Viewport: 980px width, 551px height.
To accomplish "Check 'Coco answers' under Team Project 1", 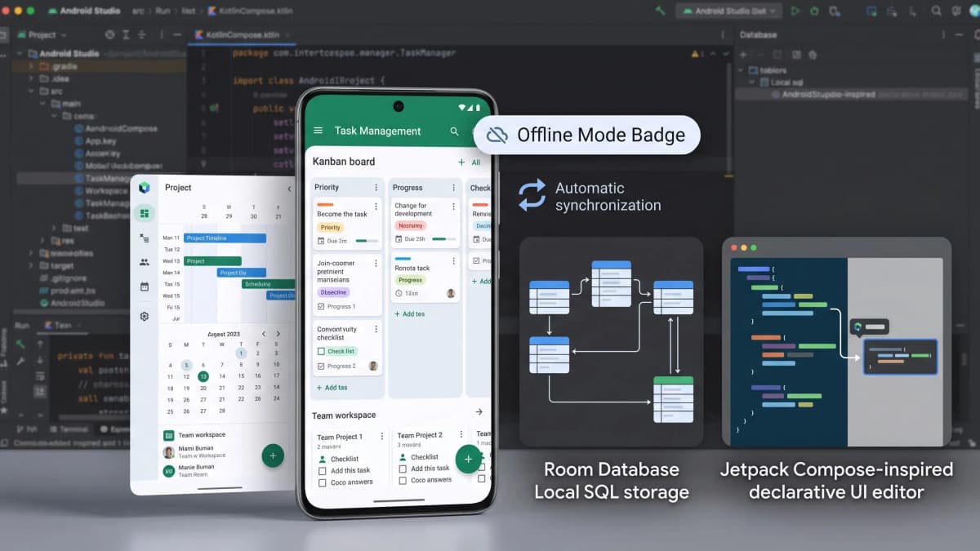I will (x=322, y=482).
